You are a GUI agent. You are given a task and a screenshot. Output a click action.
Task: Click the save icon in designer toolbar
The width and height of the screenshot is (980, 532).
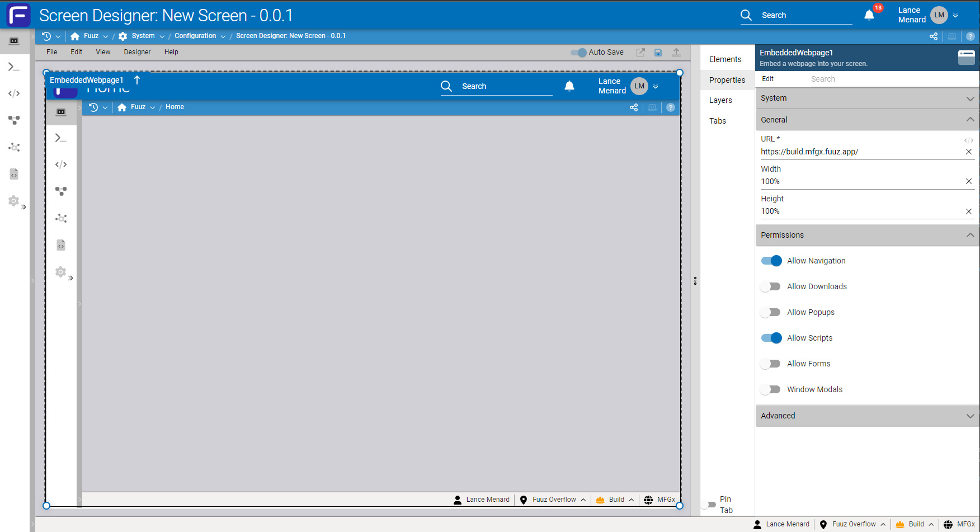click(658, 52)
